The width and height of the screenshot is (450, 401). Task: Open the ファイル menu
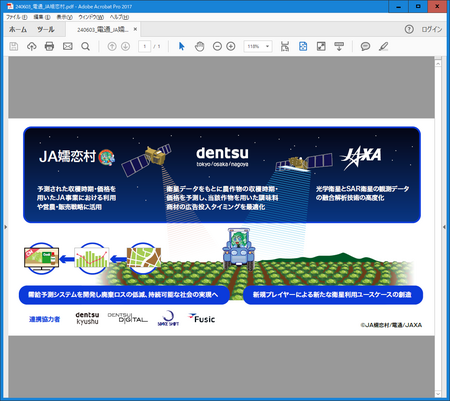point(17,17)
